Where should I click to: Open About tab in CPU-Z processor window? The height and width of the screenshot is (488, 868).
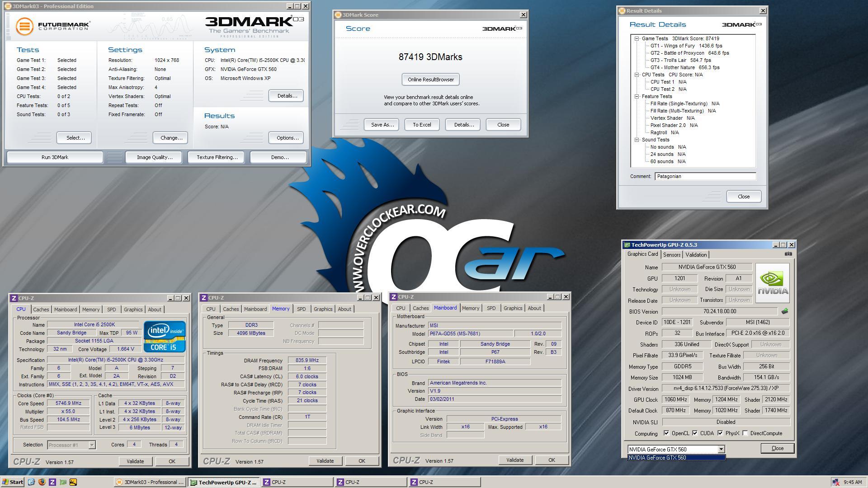[x=155, y=310]
